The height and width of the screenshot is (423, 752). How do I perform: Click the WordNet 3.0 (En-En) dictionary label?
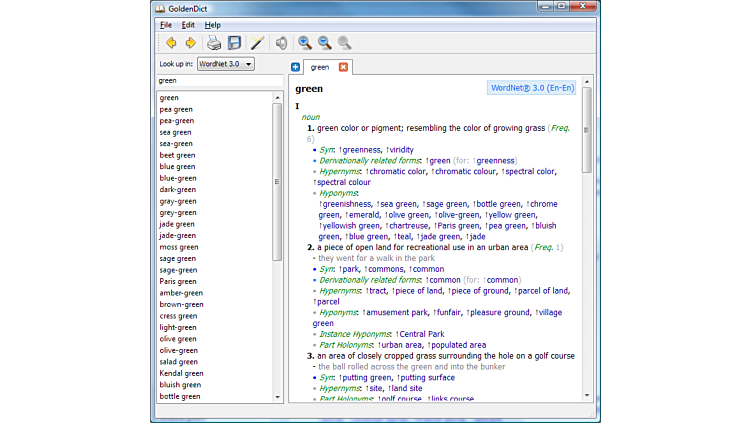pyautogui.click(x=533, y=88)
